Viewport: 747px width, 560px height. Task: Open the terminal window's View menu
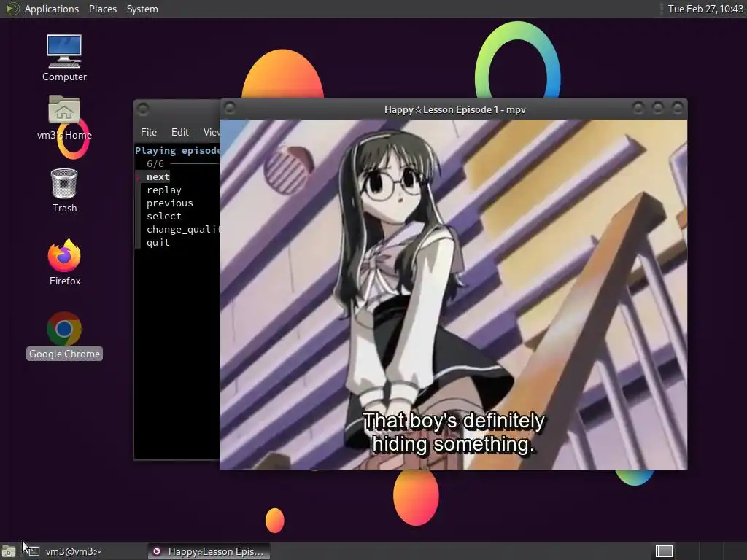click(x=211, y=132)
